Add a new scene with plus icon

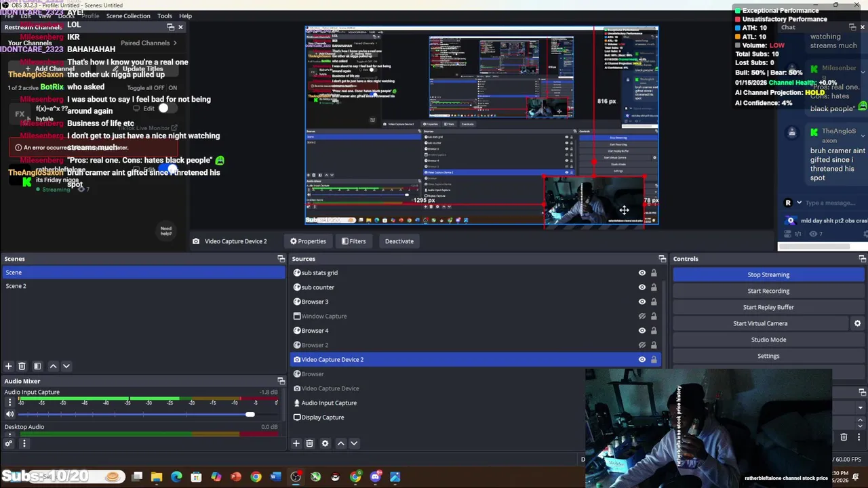click(9, 366)
